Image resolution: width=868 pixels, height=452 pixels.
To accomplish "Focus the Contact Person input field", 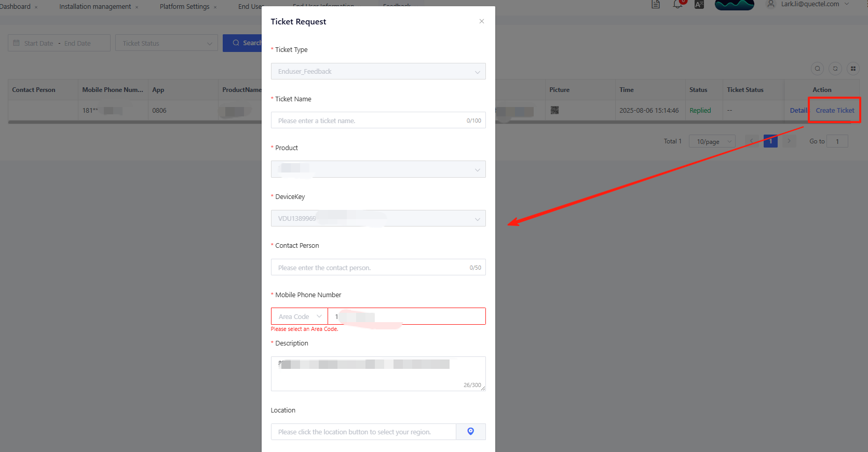I will tap(369, 268).
